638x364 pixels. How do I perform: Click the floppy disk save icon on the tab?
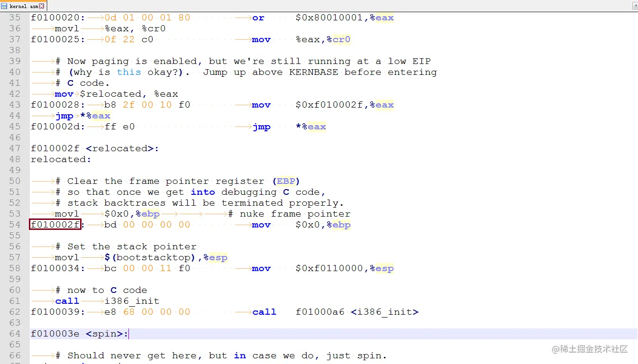(x=4, y=6)
